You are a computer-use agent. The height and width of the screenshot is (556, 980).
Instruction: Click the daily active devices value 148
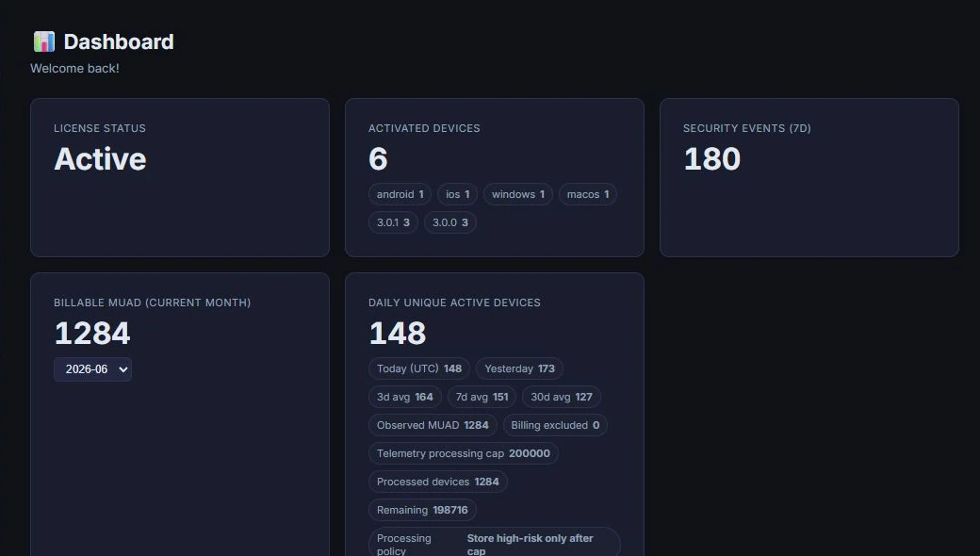click(398, 333)
